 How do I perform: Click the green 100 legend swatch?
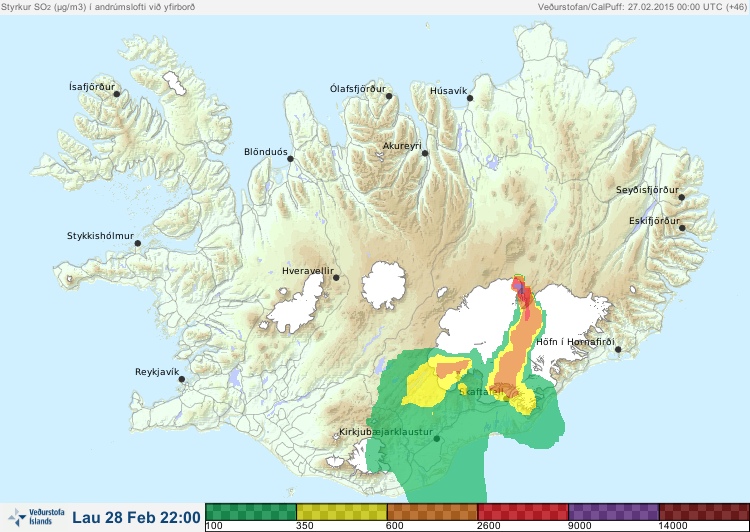(x=251, y=512)
